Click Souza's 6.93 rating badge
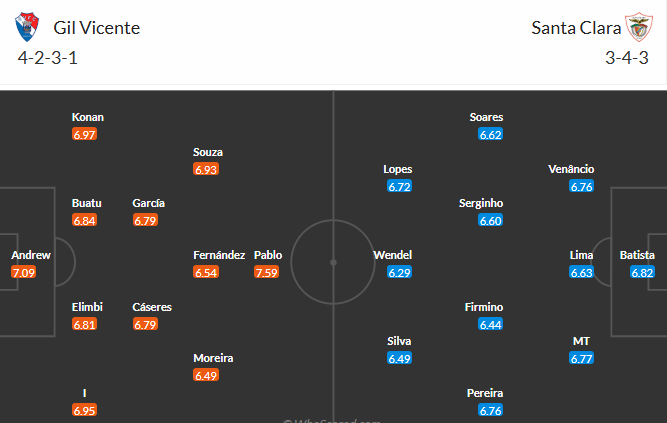 (206, 170)
